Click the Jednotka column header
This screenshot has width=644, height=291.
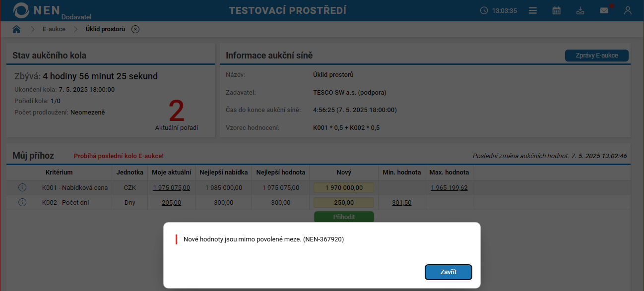pyautogui.click(x=130, y=173)
